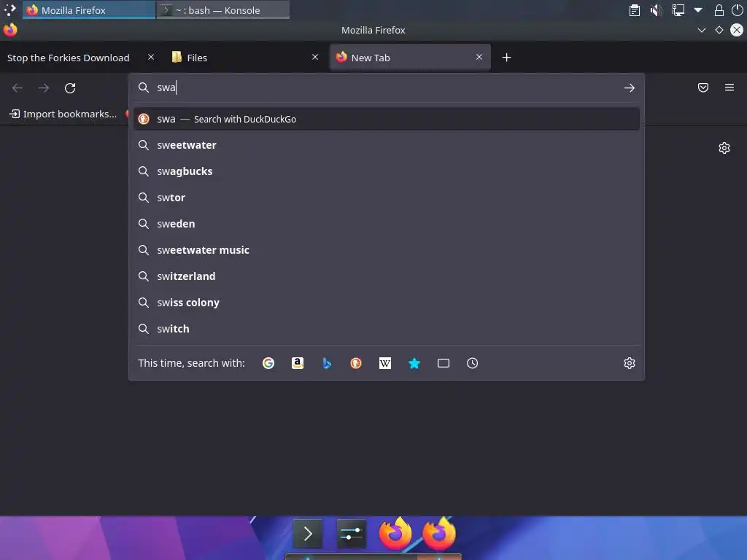
Task: Close the Stop the Forkies Download tab
Action: pos(151,57)
